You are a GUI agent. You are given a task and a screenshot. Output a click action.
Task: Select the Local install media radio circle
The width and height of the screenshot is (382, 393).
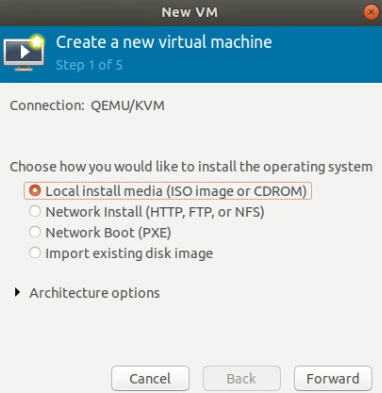coord(35,191)
